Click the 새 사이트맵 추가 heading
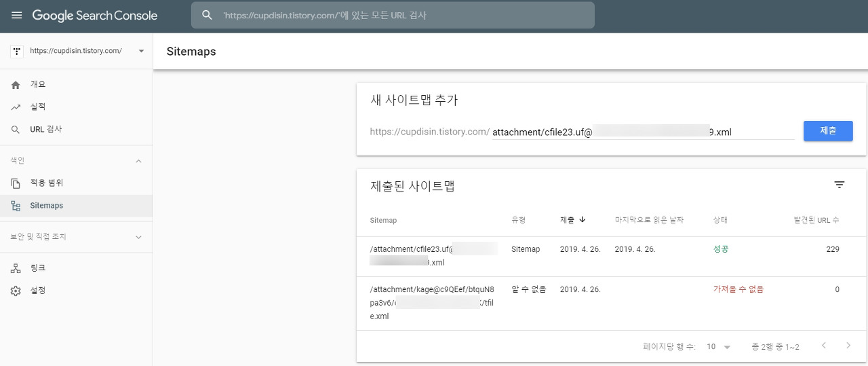This screenshot has width=868, height=366. 414,100
